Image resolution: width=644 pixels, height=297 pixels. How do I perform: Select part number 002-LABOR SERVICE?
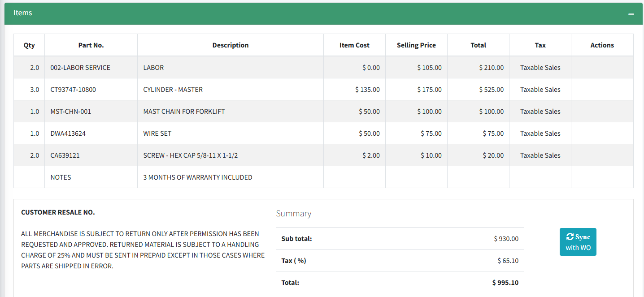[80, 68]
